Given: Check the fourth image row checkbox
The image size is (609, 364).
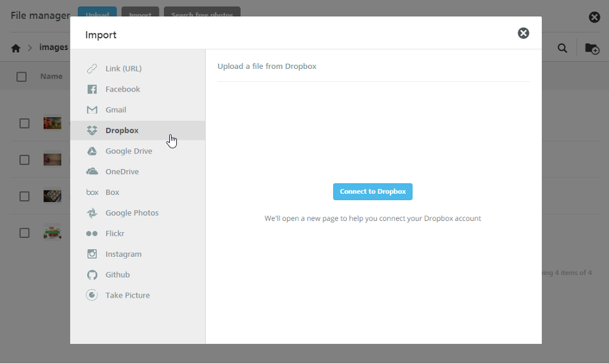Looking at the screenshot, I should 25,233.
